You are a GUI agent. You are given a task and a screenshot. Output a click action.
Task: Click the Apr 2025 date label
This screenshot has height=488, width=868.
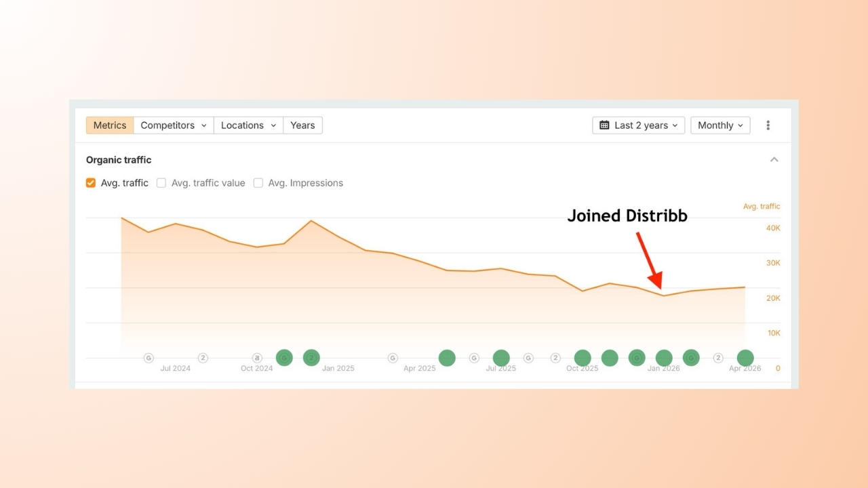[420, 369]
